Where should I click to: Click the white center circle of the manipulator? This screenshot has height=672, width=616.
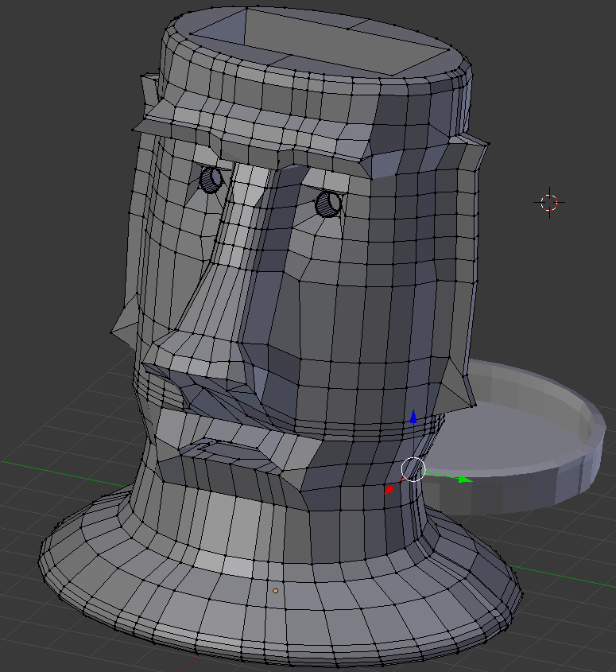[x=413, y=469]
